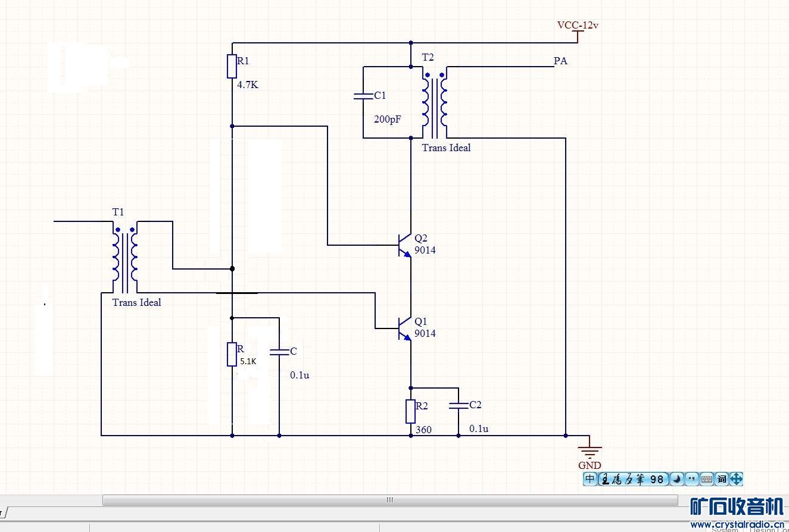Image resolution: width=789 pixels, height=532 pixels.
Task: Click the Q1 designator text
Action: click(421, 322)
